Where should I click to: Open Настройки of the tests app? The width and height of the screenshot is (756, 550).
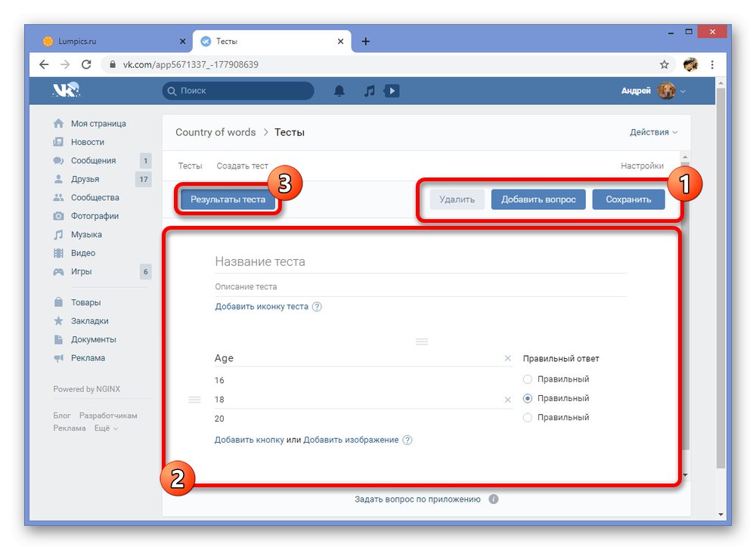642,165
